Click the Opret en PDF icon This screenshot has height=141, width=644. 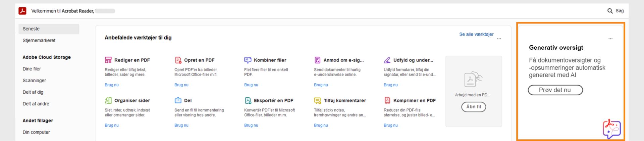pos(178,60)
